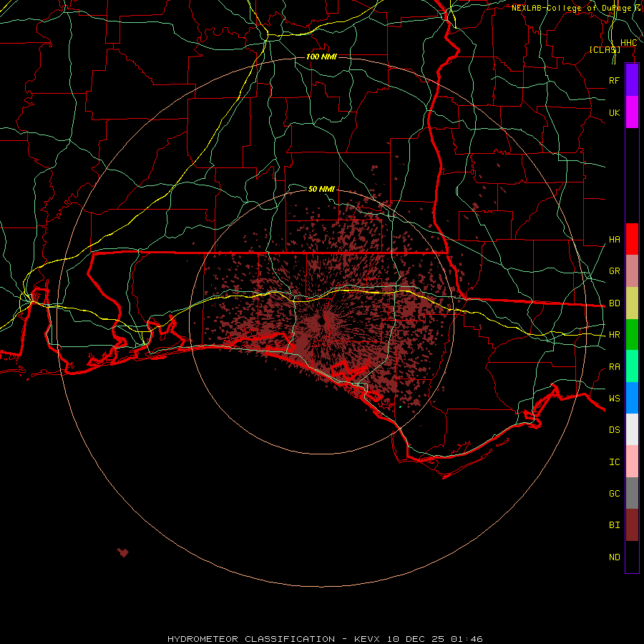Click the Hydrometeor Classification KEVX caption
The image size is (644, 644).
point(325,639)
